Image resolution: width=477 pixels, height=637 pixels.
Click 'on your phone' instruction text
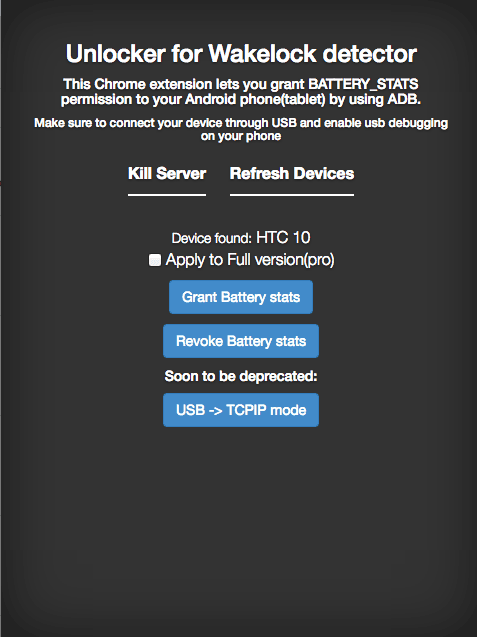241,136
